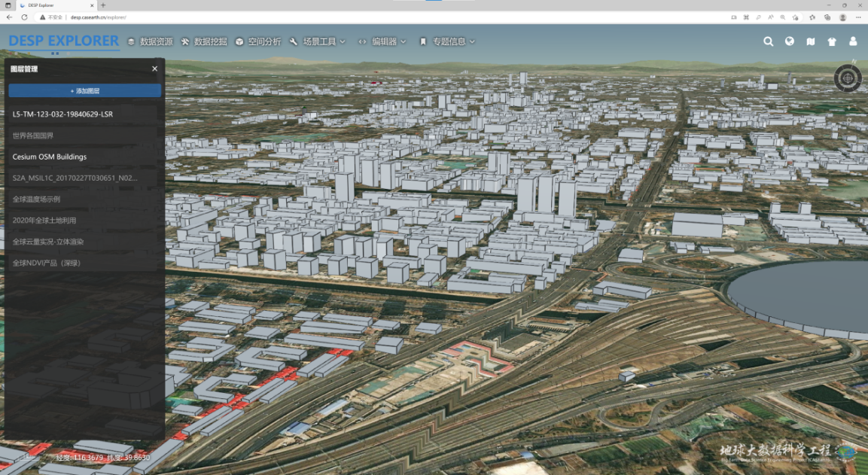The image size is (868, 475).
Task: Enable the 世界各国国界 layer
Action: click(x=33, y=135)
